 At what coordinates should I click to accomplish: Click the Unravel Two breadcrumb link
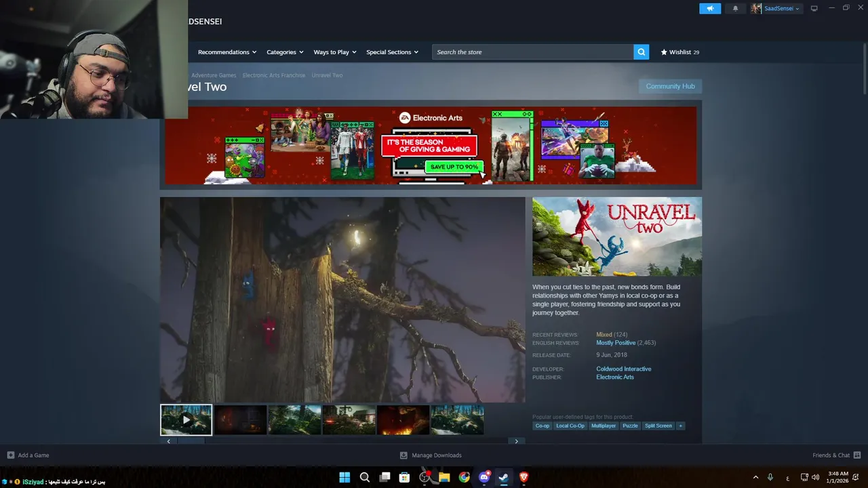(327, 75)
